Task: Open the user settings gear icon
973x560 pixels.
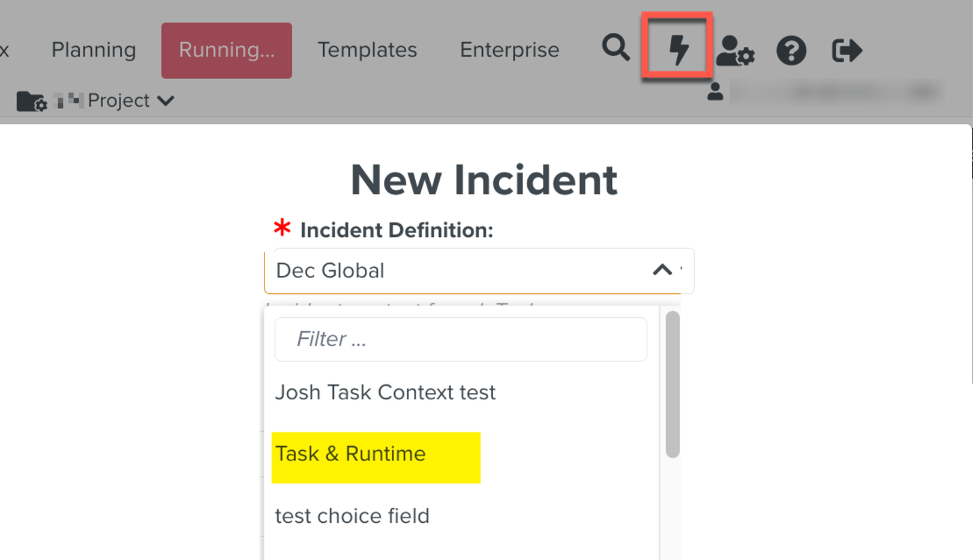Action: (735, 50)
